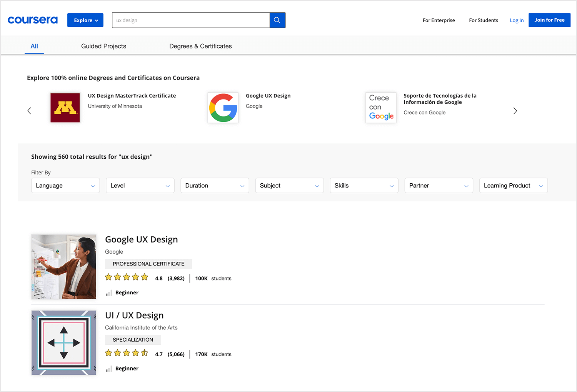Image resolution: width=577 pixels, height=392 pixels.
Task: Open the Crece con Google logo
Action: click(381, 108)
